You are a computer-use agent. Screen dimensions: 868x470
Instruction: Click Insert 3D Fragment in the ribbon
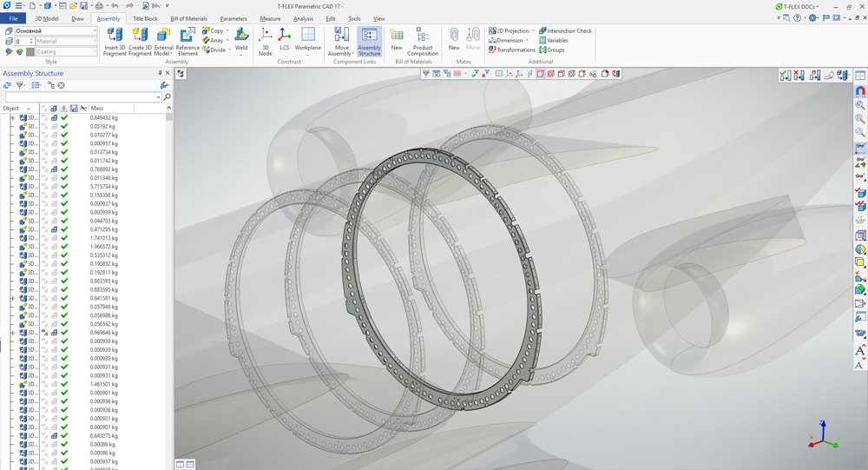115,41
